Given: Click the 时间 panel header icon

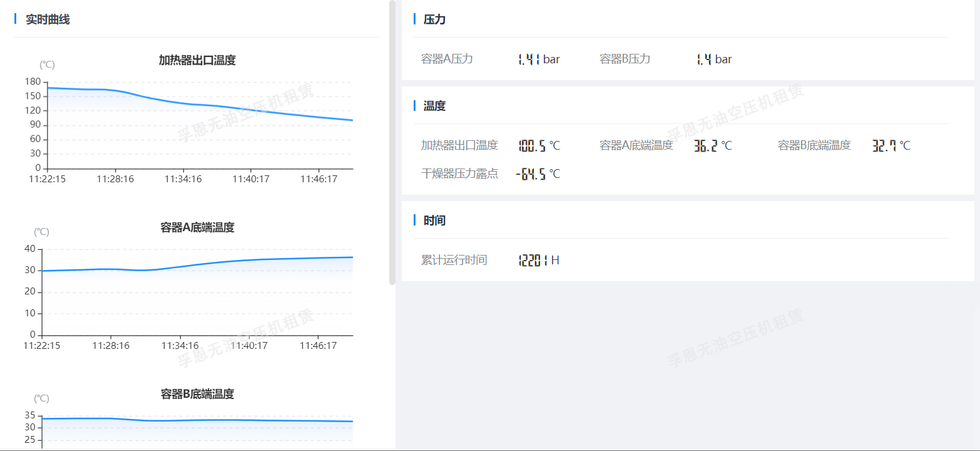Looking at the screenshot, I should pos(414,220).
